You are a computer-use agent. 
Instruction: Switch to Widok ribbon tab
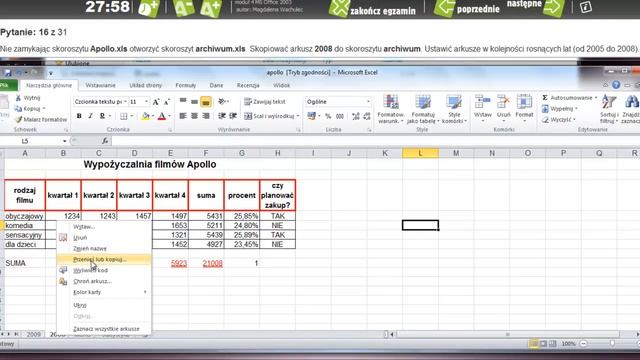(x=282, y=85)
